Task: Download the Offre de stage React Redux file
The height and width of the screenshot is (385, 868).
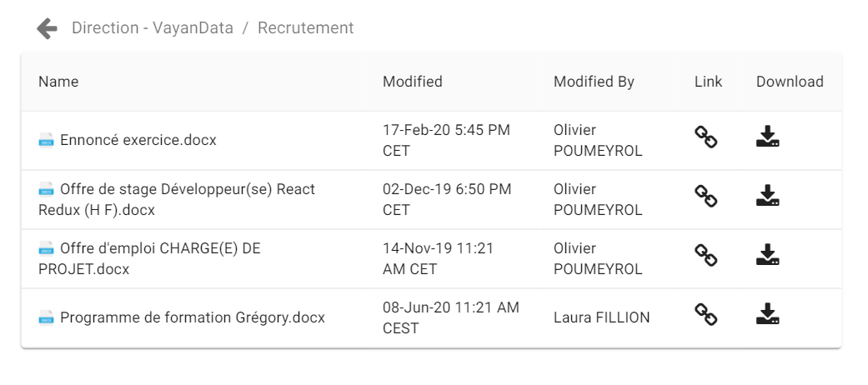Action: [767, 197]
